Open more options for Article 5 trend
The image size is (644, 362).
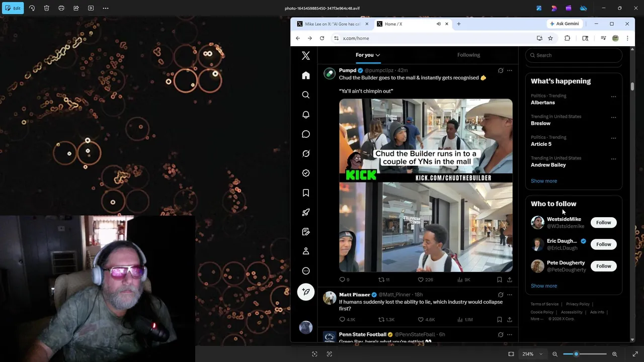613,138
